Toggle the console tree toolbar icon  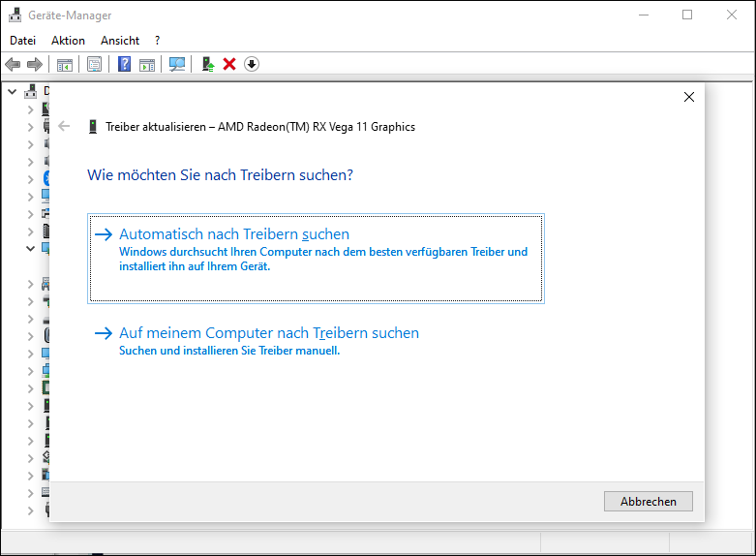[65, 64]
